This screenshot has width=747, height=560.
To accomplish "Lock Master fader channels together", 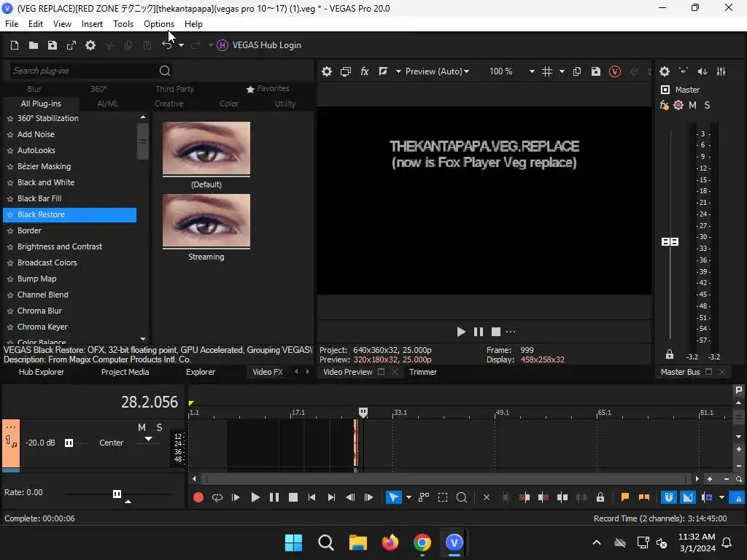I will tap(670, 354).
